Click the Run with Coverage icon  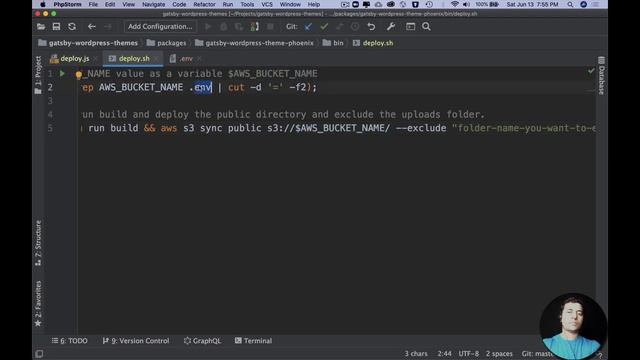239,27
